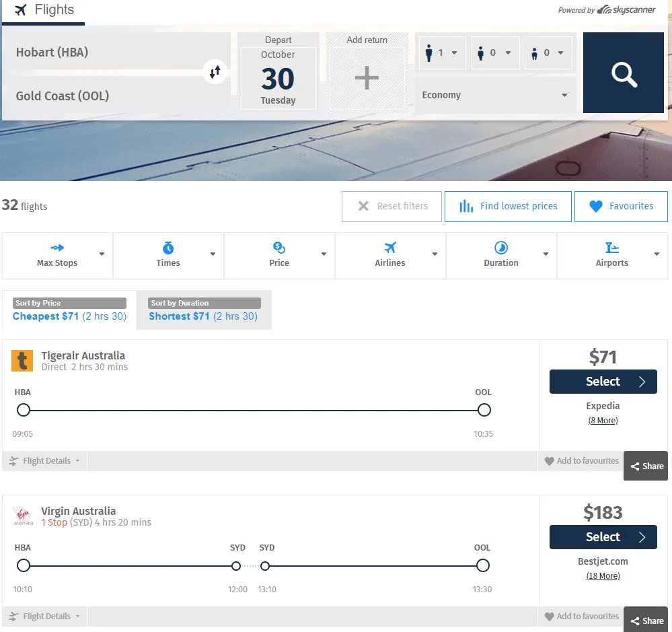Screen dimensions: 672x632
Task: Open the 8 More providers link
Action: coord(603,421)
